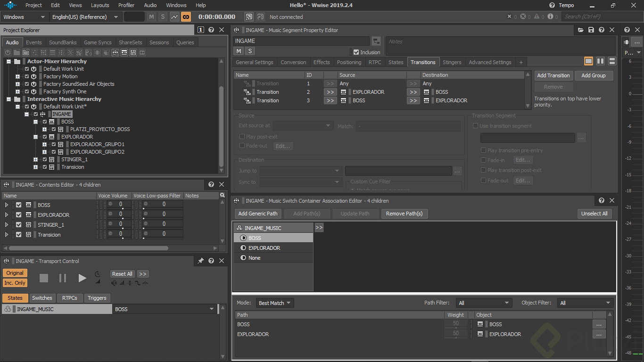Image resolution: width=644 pixels, height=362 pixels.
Task: Click the Add Generic Path button
Action: pyautogui.click(x=258, y=214)
